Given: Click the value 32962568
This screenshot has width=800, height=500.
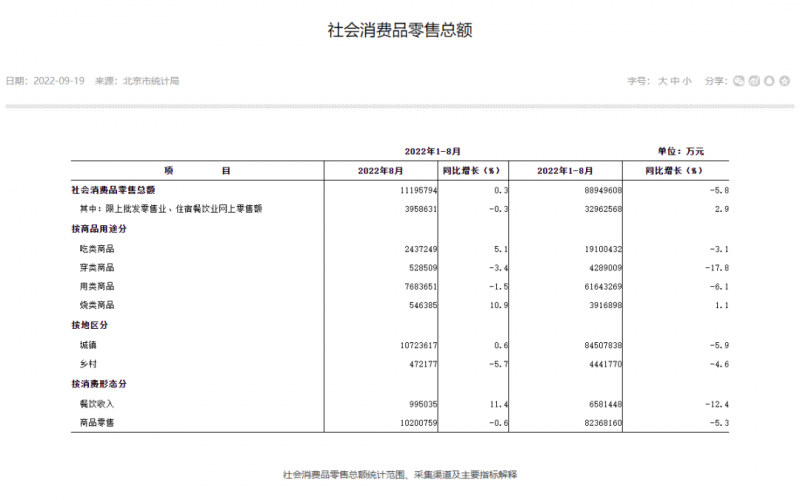Looking at the screenshot, I should click(x=603, y=209).
